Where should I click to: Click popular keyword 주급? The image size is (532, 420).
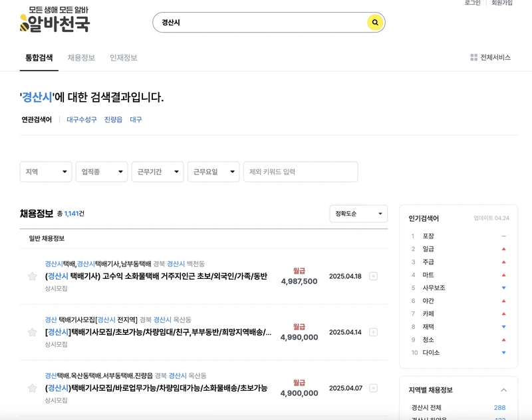(x=428, y=262)
